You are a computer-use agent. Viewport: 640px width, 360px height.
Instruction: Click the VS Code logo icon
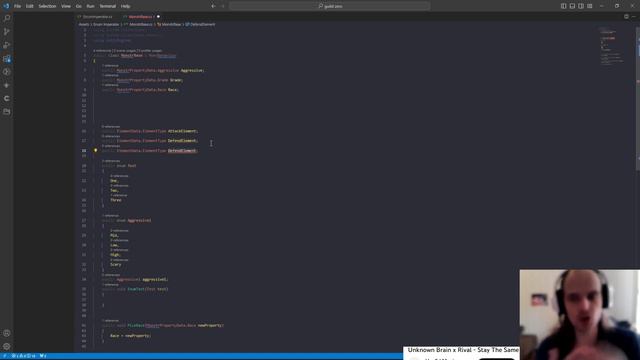(x=6, y=6)
